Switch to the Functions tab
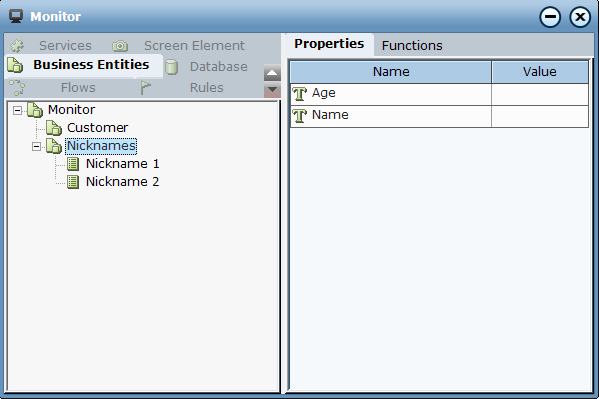 (412, 45)
